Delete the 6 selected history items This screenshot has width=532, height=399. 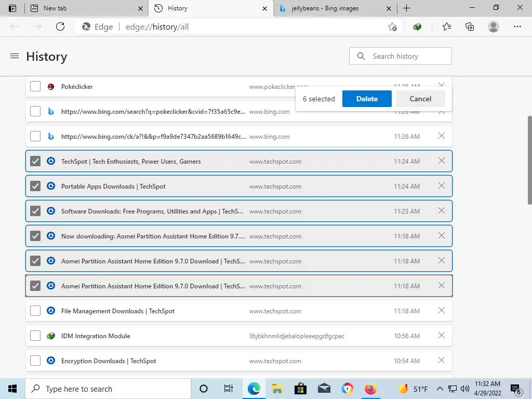367,99
